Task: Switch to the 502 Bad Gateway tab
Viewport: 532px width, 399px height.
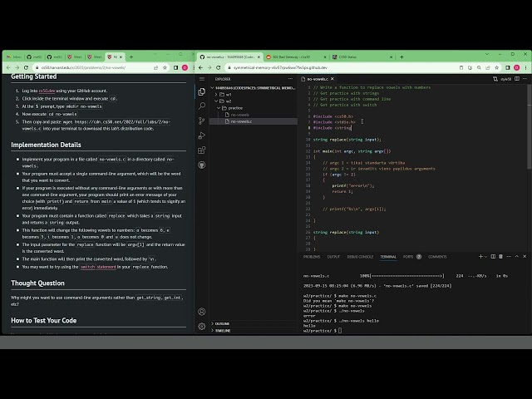Action: (x=296, y=57)
